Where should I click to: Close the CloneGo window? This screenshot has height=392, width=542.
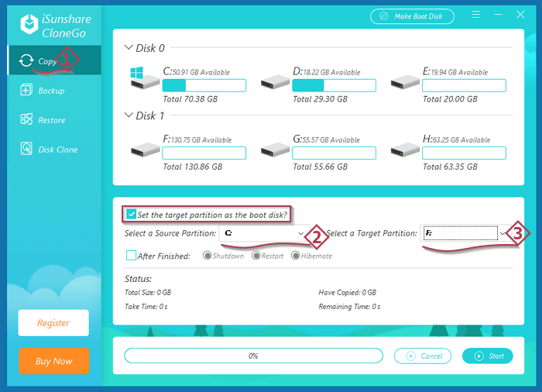click(520, 15)
